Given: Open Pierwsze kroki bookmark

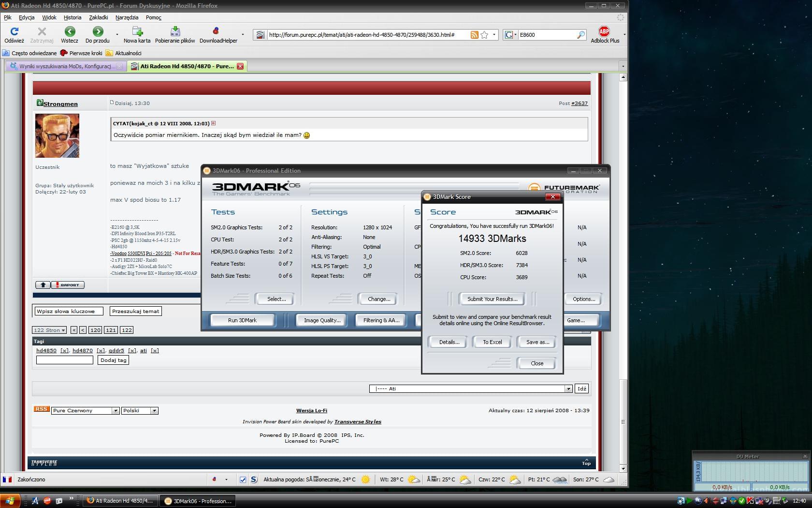Looking at the screenshot, I should coord(81,53).
